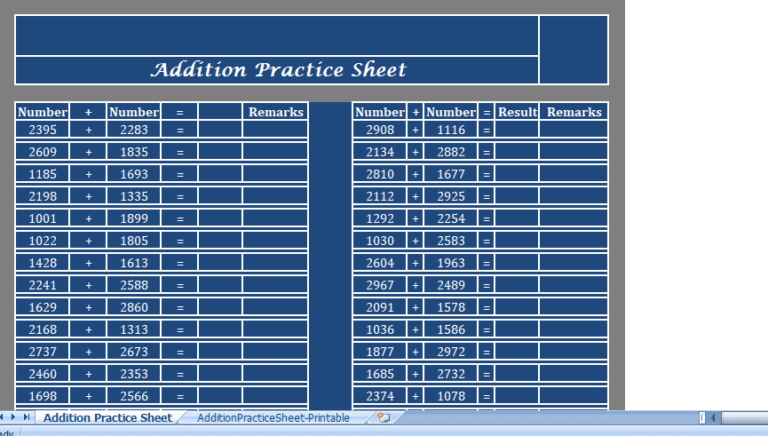
Task: Select cell containing 2198
Action: (43, 196)
